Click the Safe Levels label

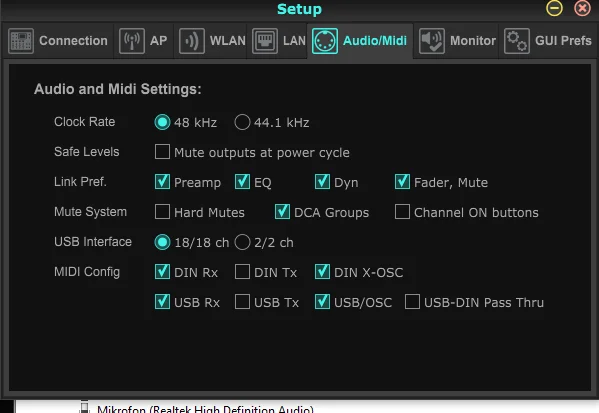[x=87, y=152]
